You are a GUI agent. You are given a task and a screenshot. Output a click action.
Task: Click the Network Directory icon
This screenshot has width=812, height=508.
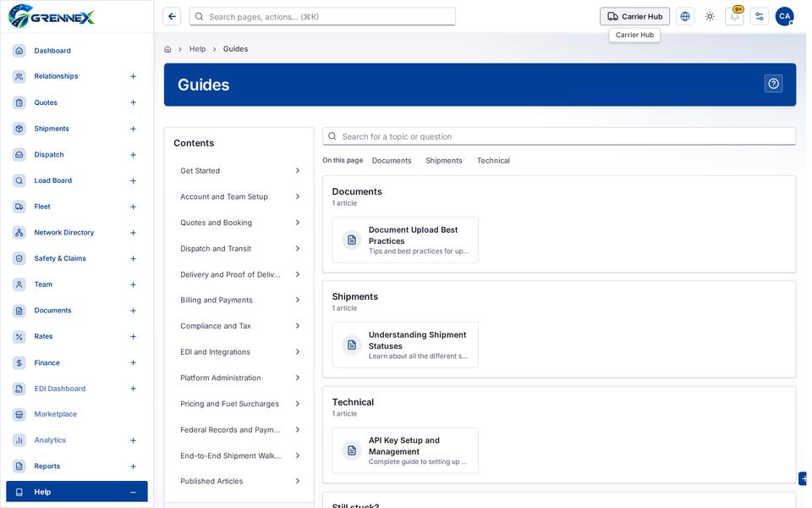19,232
